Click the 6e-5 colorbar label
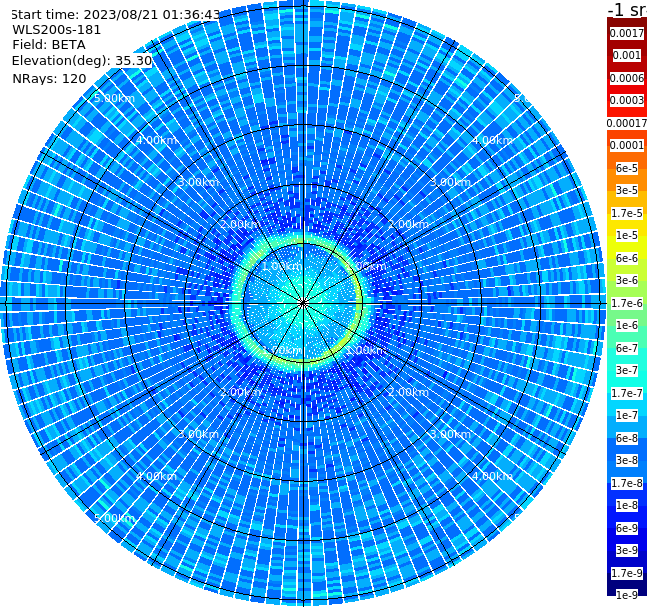Image resolution: width=647 pixels, height=607 pixels. click(627, 168)
